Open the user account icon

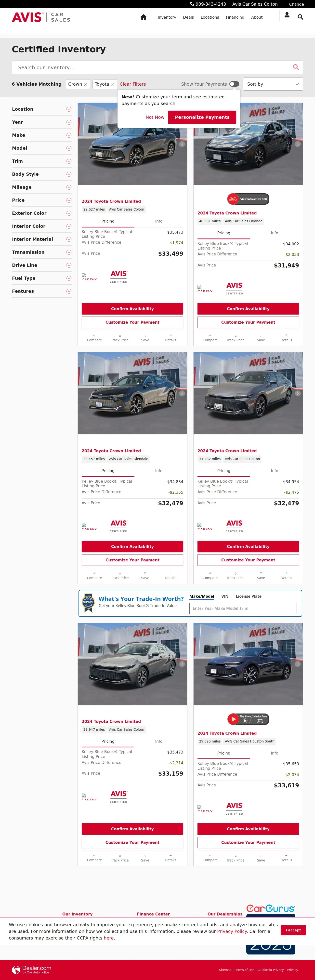[287, 15]
